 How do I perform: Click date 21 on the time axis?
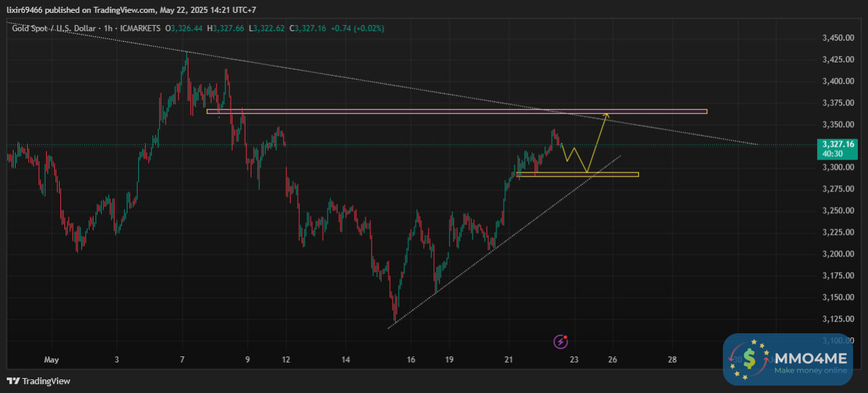(x=509, y=359)
